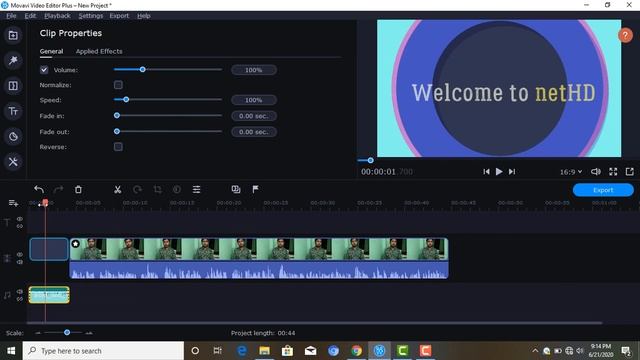Switch to the General tab
Viewport: 640px width, 360px height.
51,51
